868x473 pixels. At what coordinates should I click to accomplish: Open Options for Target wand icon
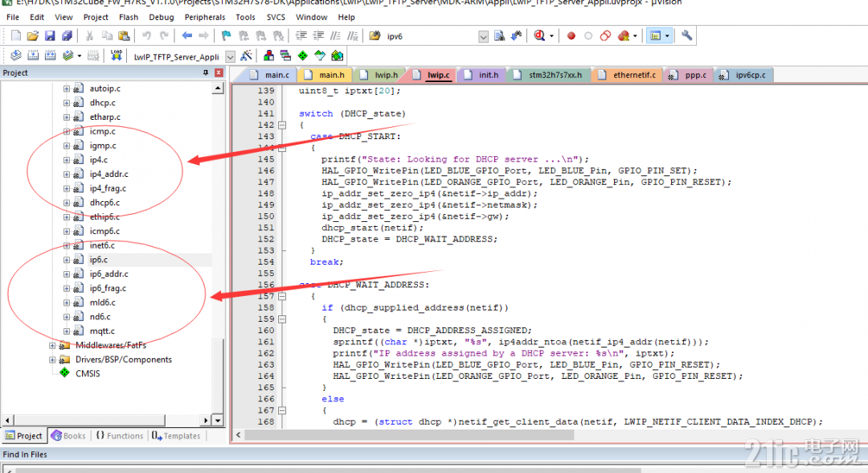pyautogui.click(x=246, y=56)
